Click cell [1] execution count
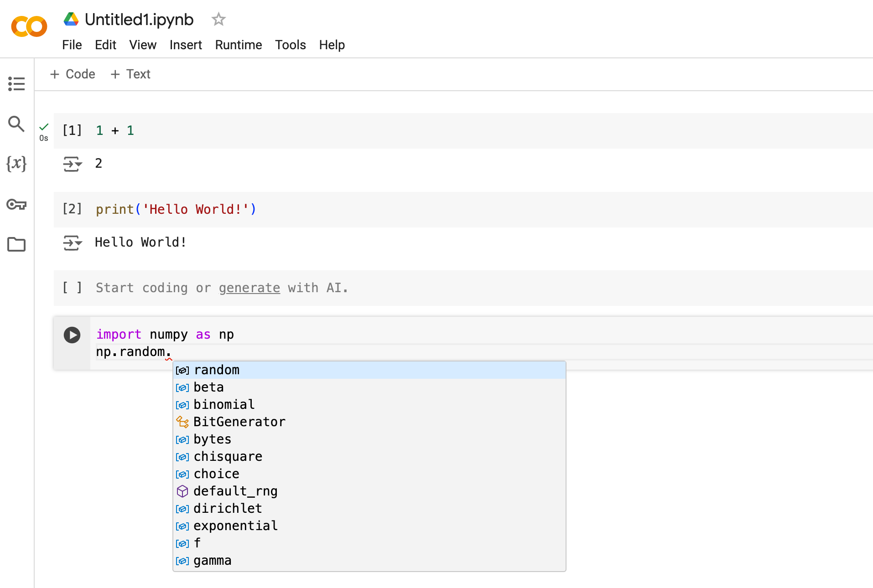 click(72, 130)
